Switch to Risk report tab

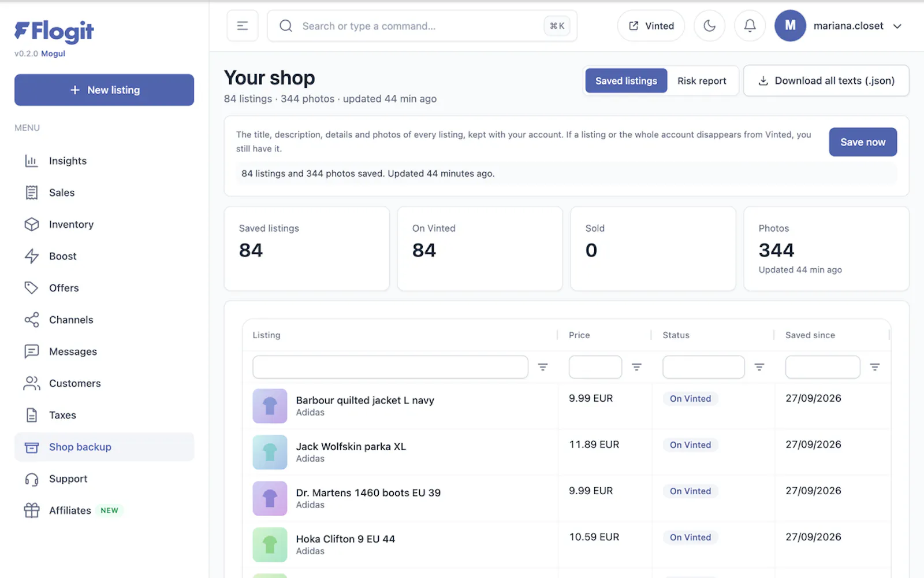pos(702,81)
